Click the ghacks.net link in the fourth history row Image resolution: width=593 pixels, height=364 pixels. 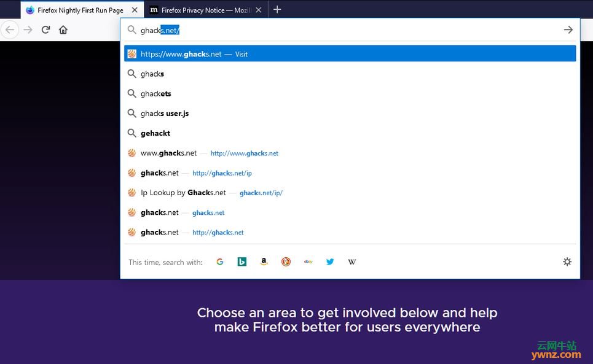(208, 212)
